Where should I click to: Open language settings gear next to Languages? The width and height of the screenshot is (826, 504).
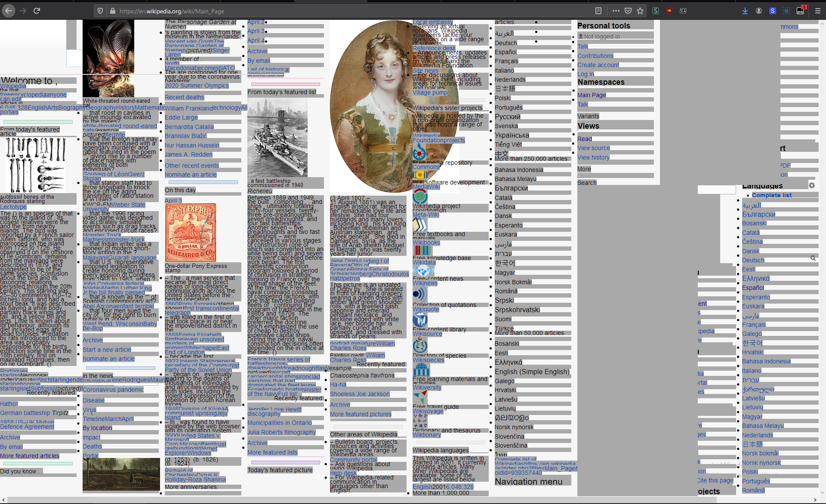tap(811, 185)
